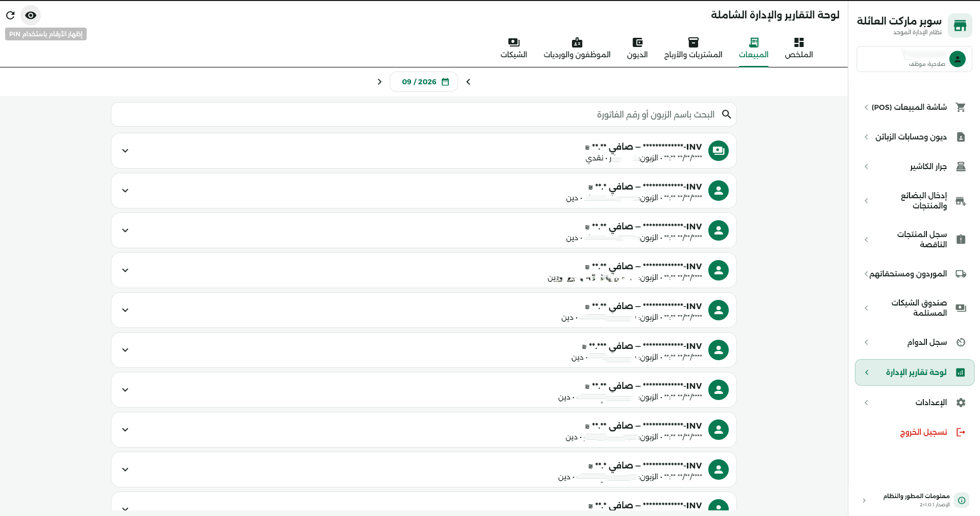This screenshot has width=980, height=516.
Task: Click the customer accounts document icon
Action: click(961, 137)
